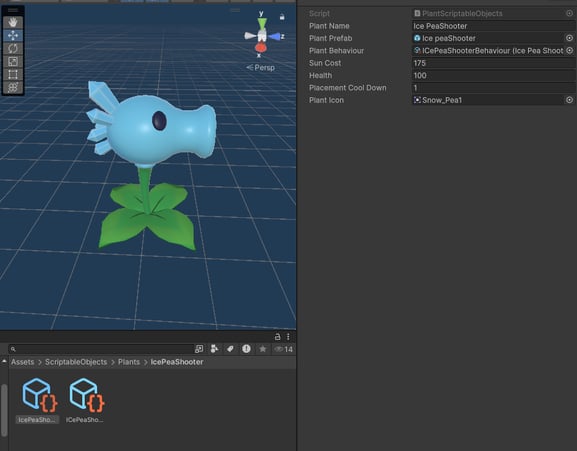Click the red X axis gizmo cone

(261, 48)
